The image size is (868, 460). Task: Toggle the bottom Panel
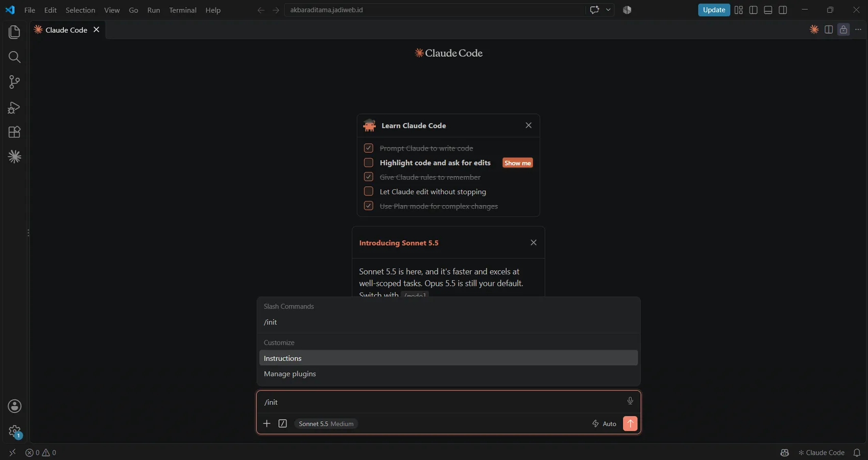click(x=768, y=10)
